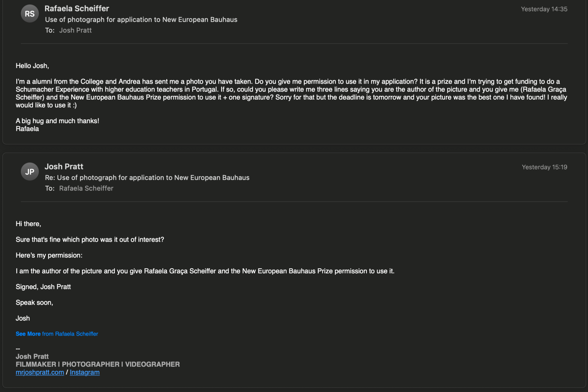Click the "Hello Josh," greeting line
This screenshot has width=588, height=392.
(32, 66)
